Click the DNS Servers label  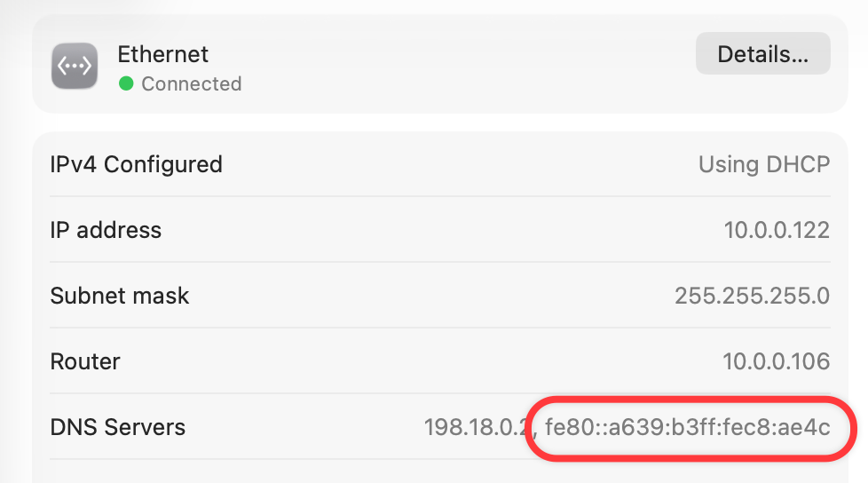click(118, 427)
